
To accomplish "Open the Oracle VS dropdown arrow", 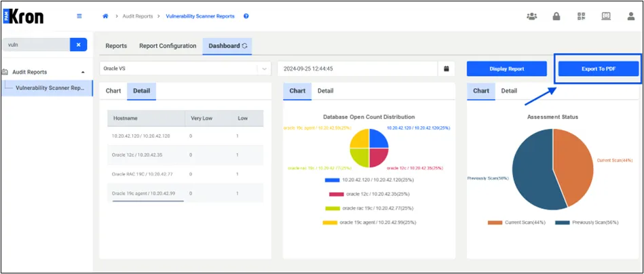I will click(264, 69).
